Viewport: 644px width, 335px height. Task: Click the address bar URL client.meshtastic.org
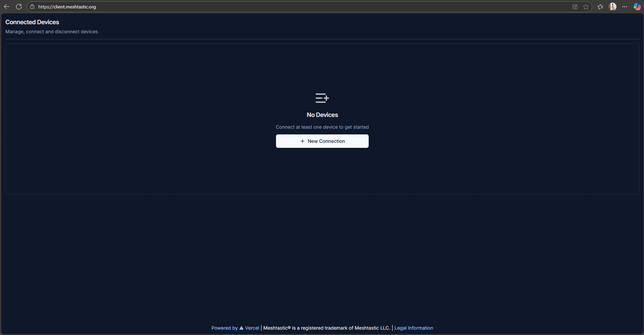tap(67, 7)
